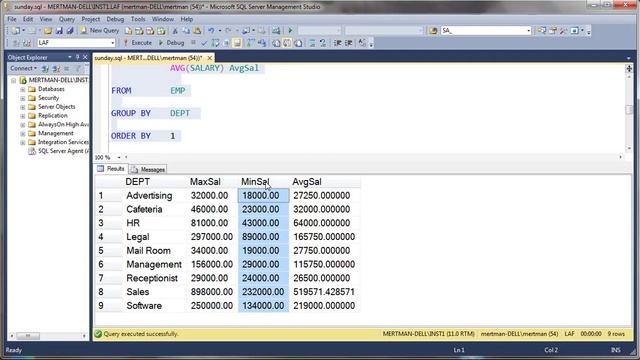640x360 pixels.
Task: Open the Tools menu
Action: point(138,19)
